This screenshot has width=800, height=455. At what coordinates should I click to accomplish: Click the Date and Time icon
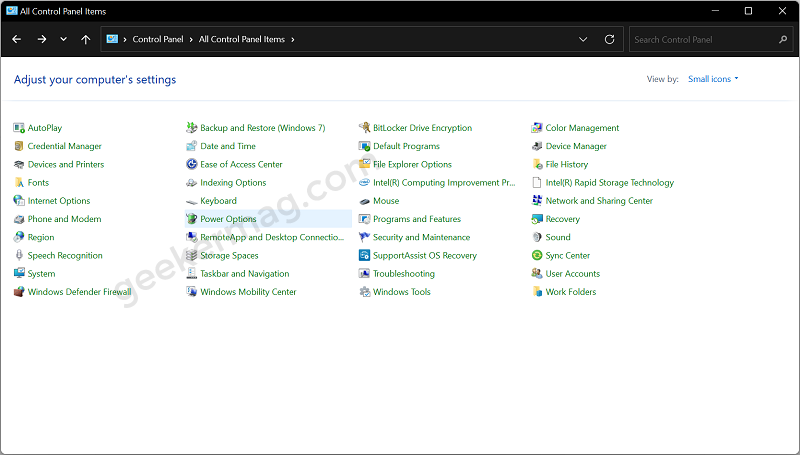pos(191,146)
